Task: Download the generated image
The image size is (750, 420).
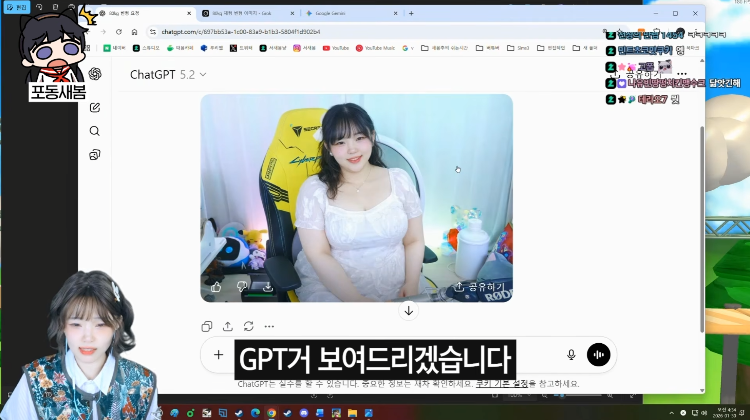Action: click(268, 287)
